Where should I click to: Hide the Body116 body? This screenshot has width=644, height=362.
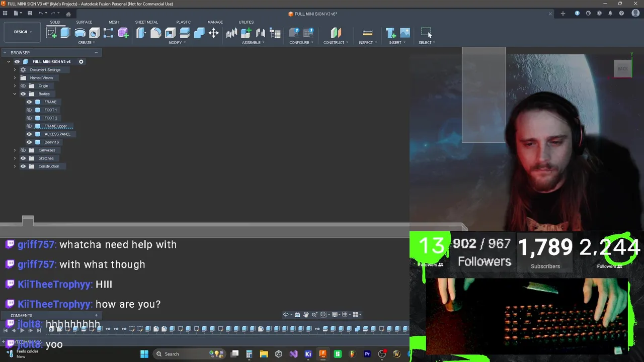(29, 142)
